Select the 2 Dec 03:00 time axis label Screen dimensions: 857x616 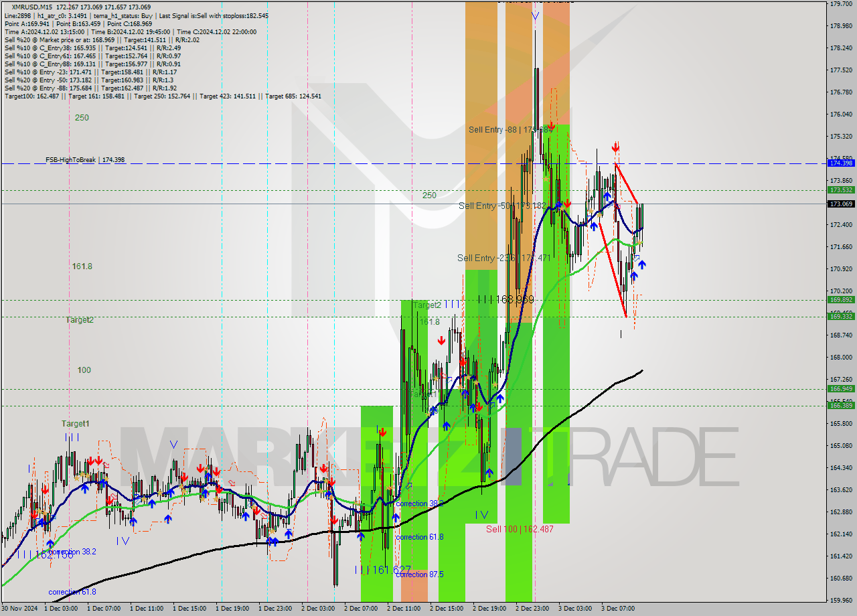pyautogui.click(x=317, y=609)
